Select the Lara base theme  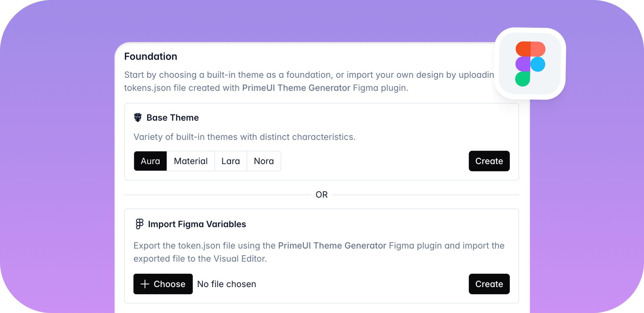pos(230,161)
